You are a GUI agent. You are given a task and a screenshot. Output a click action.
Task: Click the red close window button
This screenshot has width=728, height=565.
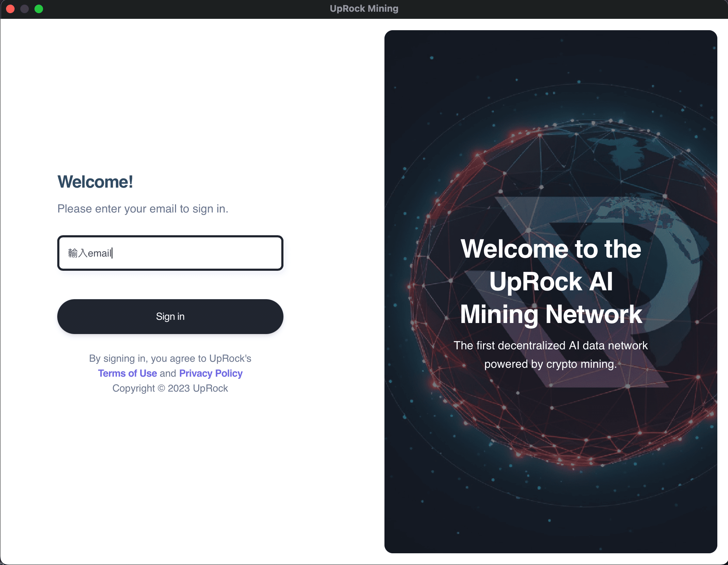10,9
